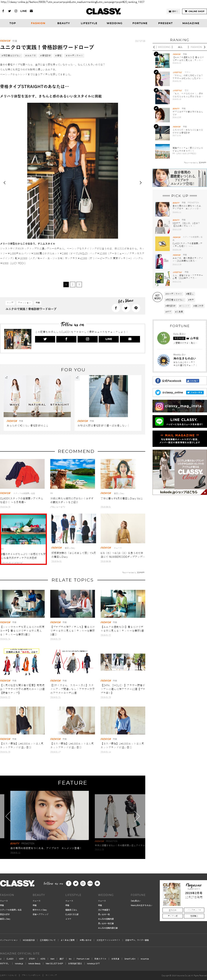The width and height of the screenshot is (207, 980).
Task: Switch the ranking list to the WEDDING tab
Action: coord(164,47)
